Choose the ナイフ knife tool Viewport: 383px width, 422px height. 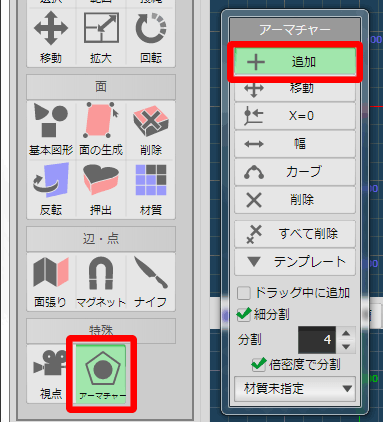[151, 282]
